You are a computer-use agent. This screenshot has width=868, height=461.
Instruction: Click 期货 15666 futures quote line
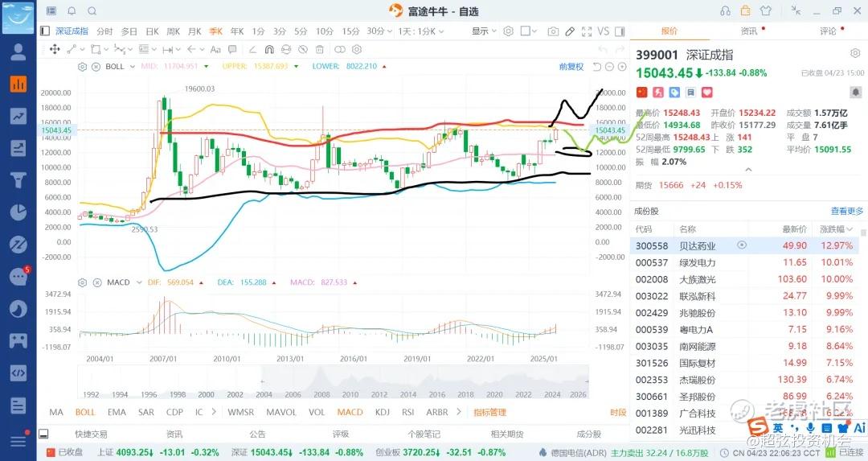tap(690, 185)
